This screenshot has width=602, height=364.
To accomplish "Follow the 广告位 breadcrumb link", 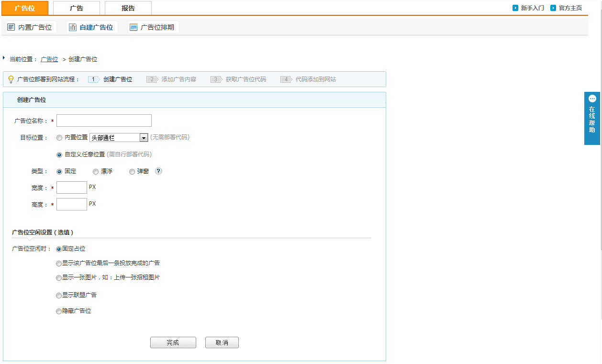I will [49, 59].
